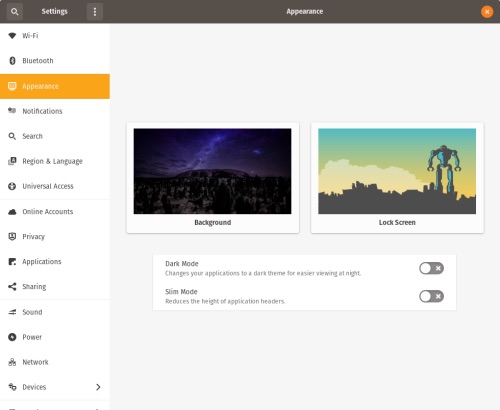This screenshot has width=500, height=410.
Task: Click the Notifications icon in sidebar
Action: (12, 111)
